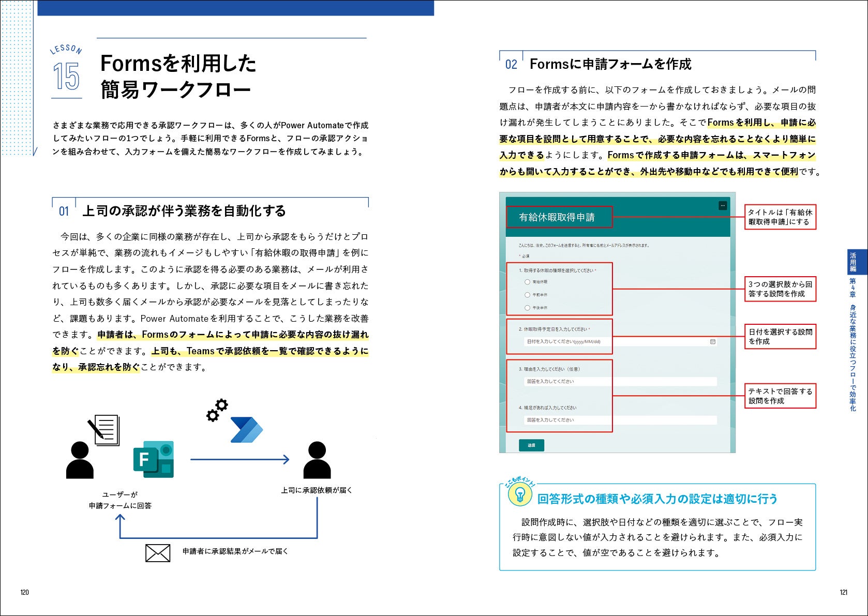Click the caption 上司に承認依頼が届く
Viewport: 868px width, 616px height.
[x=317, y=490]
